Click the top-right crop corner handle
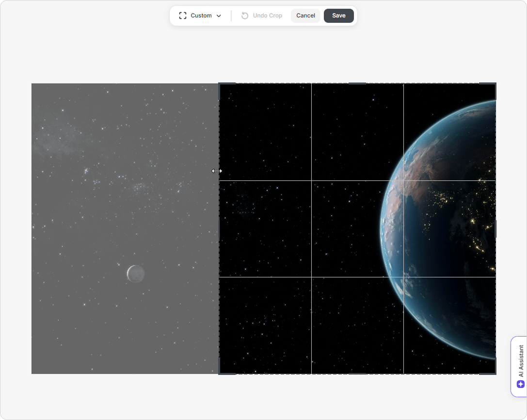This screenshot has width=527, height=420. click(x=495, y=84)
